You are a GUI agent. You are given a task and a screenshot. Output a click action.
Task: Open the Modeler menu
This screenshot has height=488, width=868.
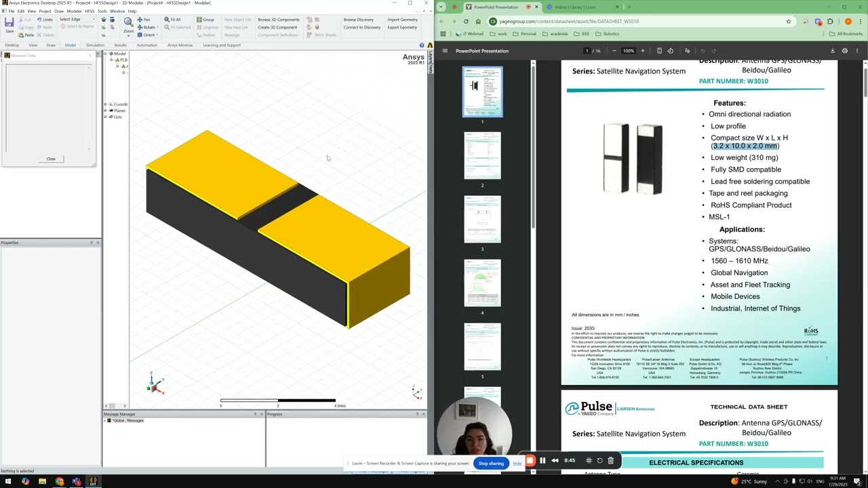click(74, 11)
